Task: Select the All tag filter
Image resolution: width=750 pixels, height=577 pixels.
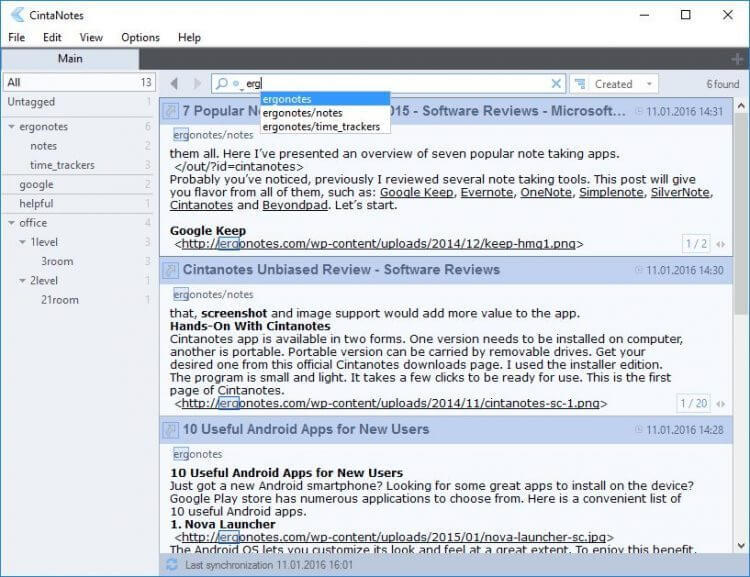Action: click(79, 82)
